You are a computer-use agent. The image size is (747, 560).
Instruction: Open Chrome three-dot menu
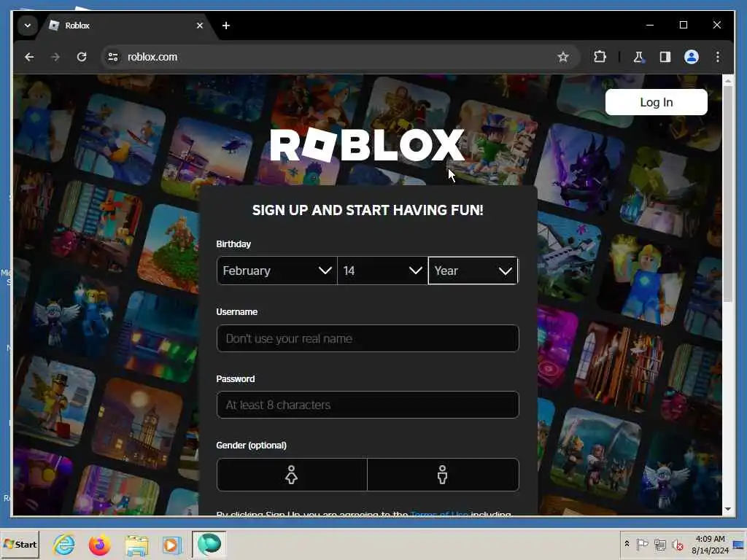[x=718, y=57]
